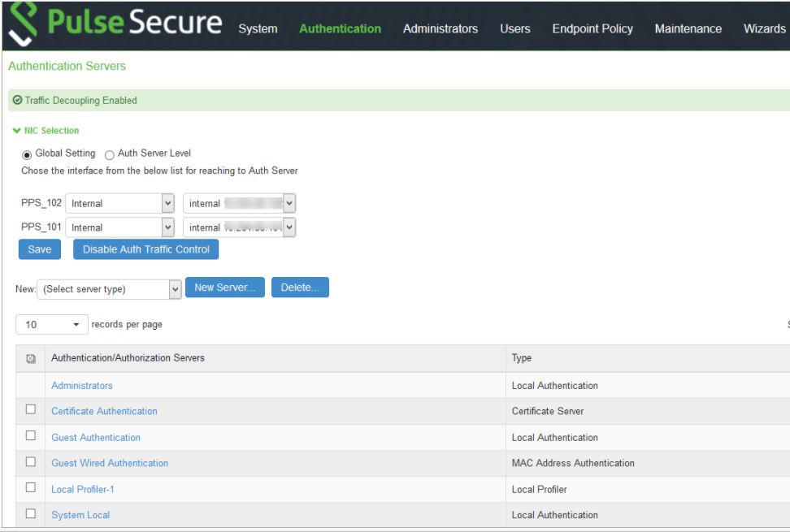Open the Authentication menu
Image resolution: width=790 pixels, height=532 pixels.
[x=340, y=28]
